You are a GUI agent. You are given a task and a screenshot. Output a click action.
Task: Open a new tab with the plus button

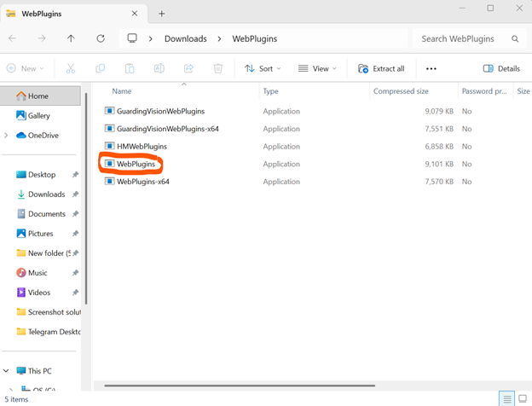[x=162, y=14]
